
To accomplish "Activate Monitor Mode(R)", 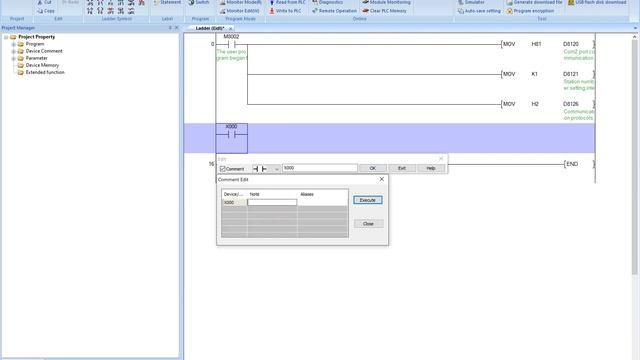I will tap(241, 2).
